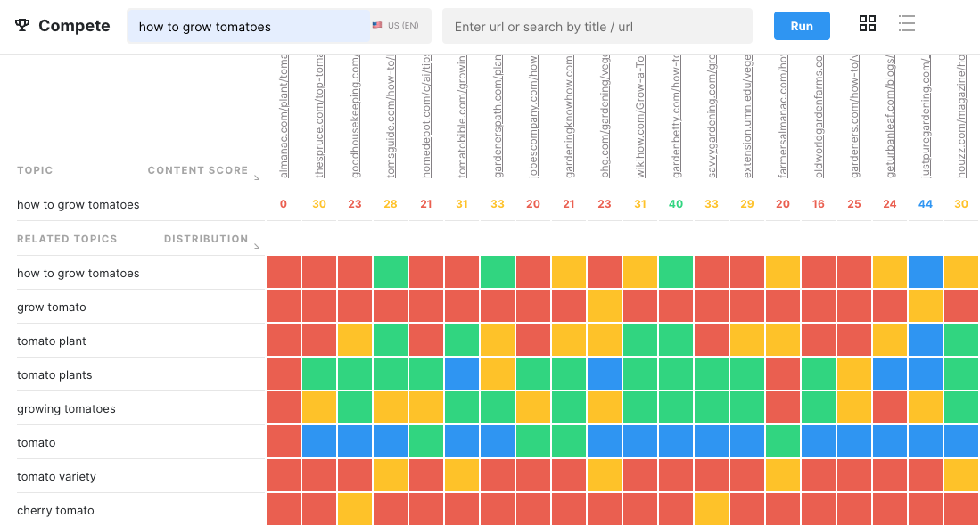Click yellow cell in cherry tomato row under savvygardening
980x526 pixels.
click(x=712, y=509)
